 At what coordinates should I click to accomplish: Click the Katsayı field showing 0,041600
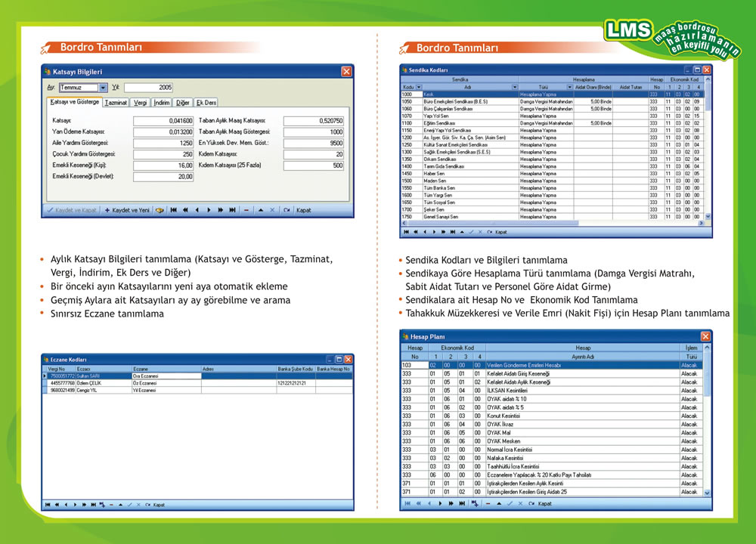click(163, 121)
